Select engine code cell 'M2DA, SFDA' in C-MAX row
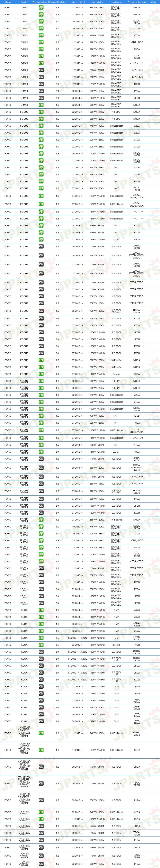Screen dimensions: 160x868 [136, 21]
